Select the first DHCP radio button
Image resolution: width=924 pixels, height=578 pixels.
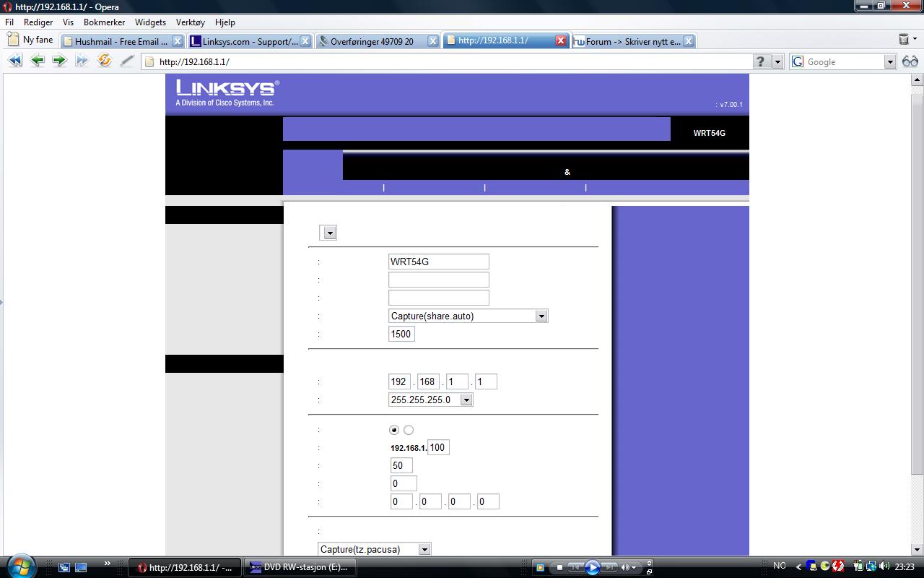coord(394,430)
